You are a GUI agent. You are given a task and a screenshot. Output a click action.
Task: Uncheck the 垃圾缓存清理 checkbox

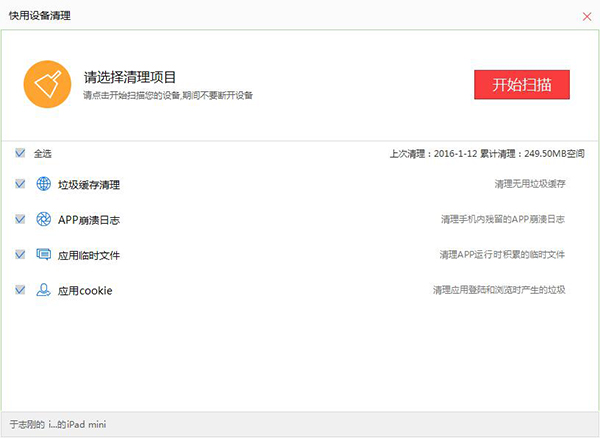point(20,184)
